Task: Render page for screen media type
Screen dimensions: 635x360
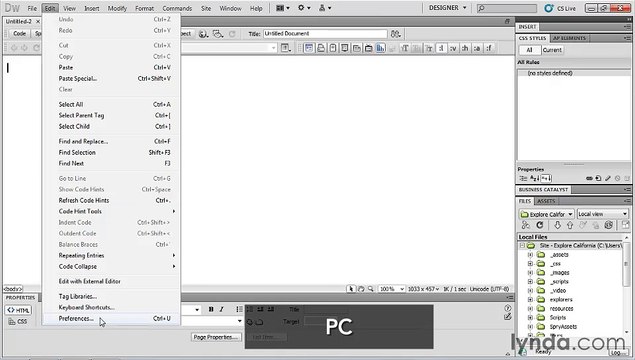Action: click(x=309, y=48)
